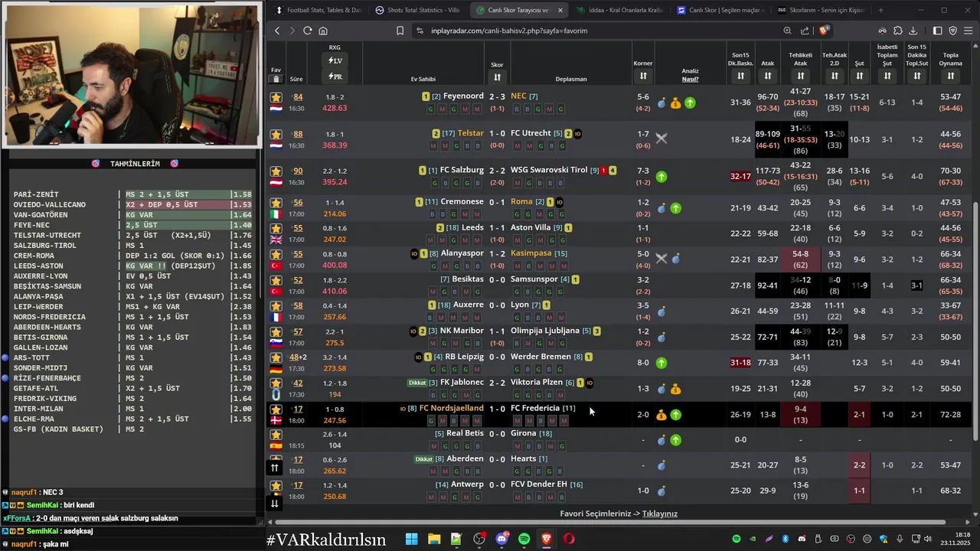980x551 pixels.
Task: Click the scroll-to-top double arrow button
Action: pyautogui.click(x=274, y=468)
